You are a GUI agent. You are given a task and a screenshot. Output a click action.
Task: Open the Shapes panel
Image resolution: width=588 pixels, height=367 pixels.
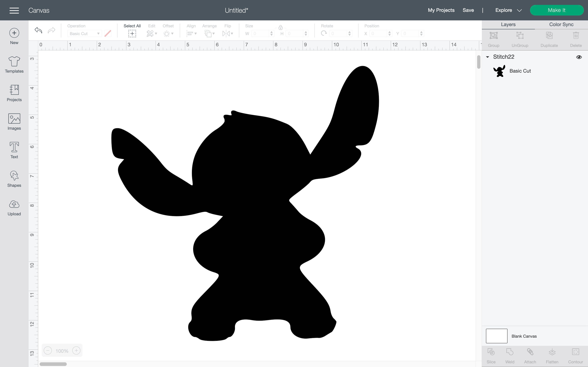tap(14, 179)
